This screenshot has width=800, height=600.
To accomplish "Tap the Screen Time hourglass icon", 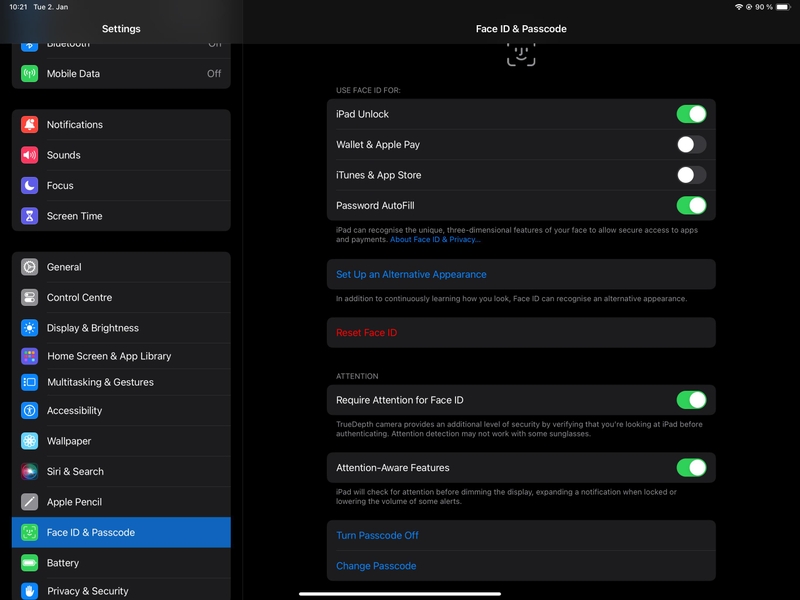I will 30,216.
